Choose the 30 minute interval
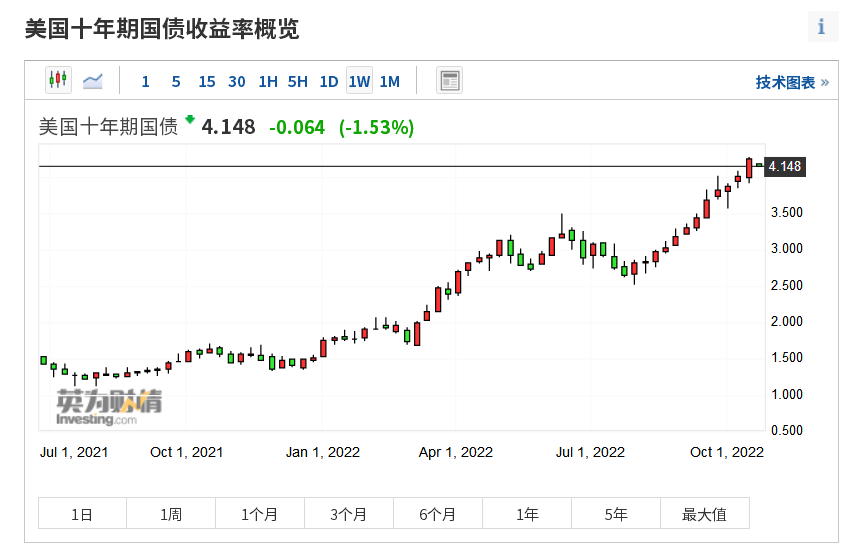Screen dimensions: 861x560 click(237, 82)
